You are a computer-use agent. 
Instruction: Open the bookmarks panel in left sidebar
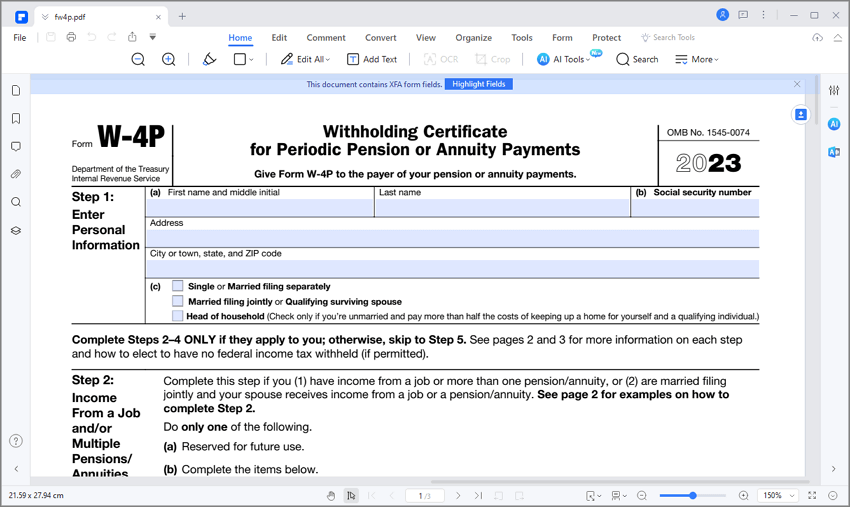(x=16, y=119)
